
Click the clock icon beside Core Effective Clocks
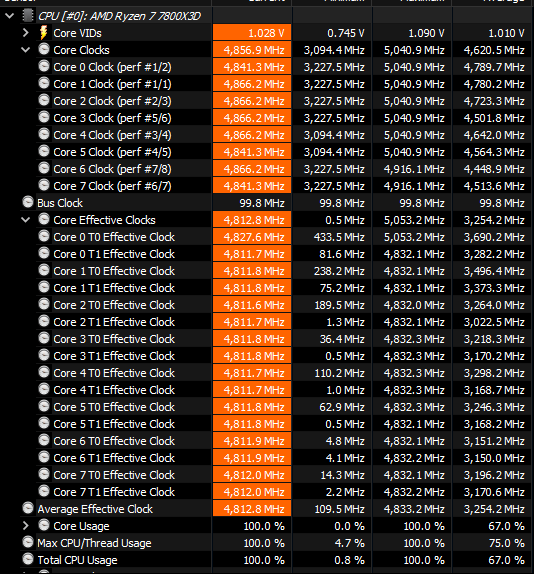[44, 219]
